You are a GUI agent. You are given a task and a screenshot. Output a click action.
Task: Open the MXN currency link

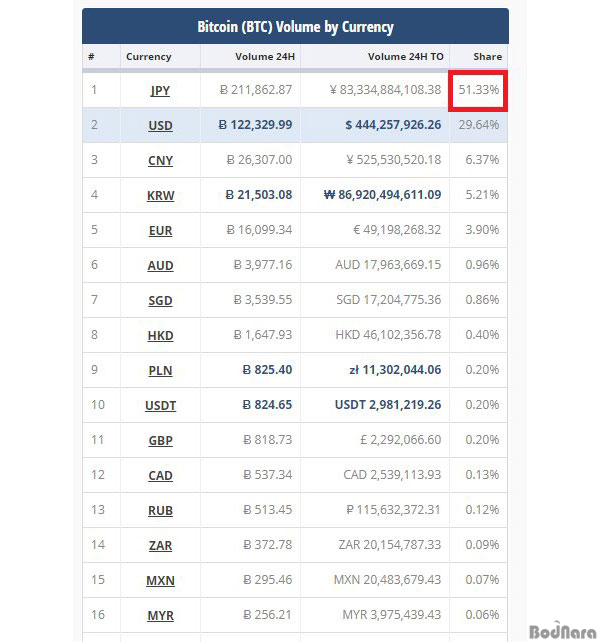[x=160, y=580]
